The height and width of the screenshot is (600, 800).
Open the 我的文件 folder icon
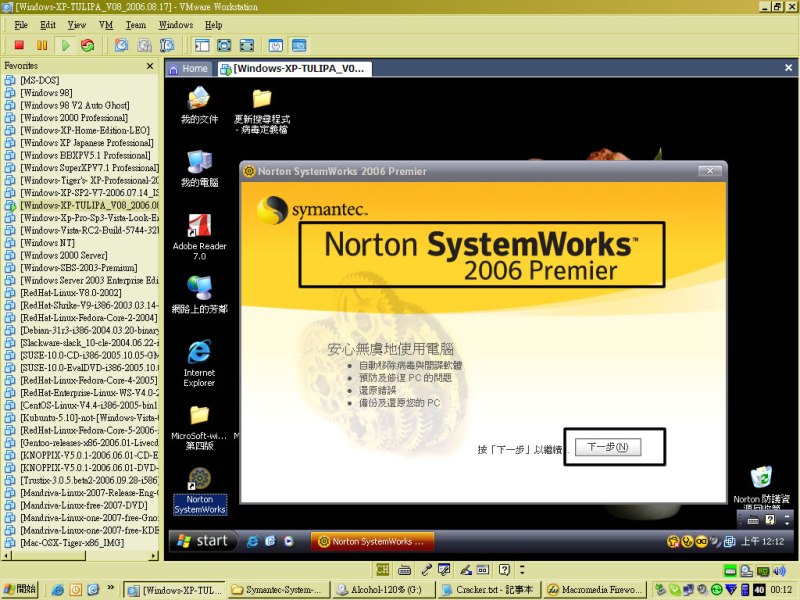(199, 105)
